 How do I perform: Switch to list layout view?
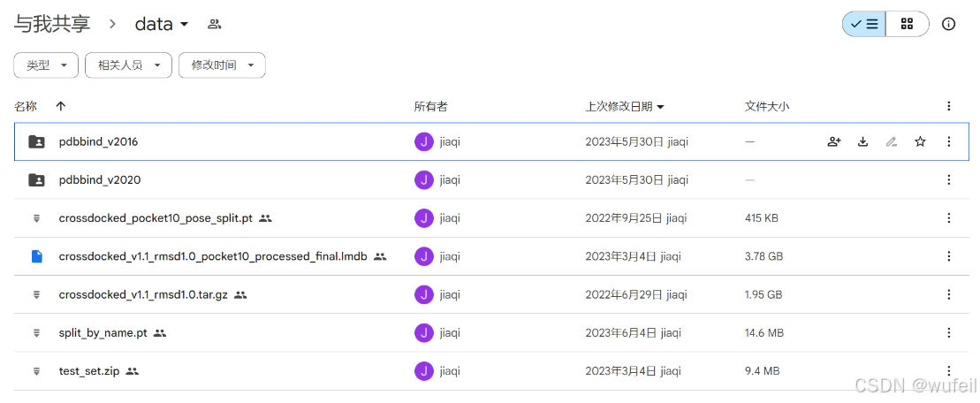point(863,24)
